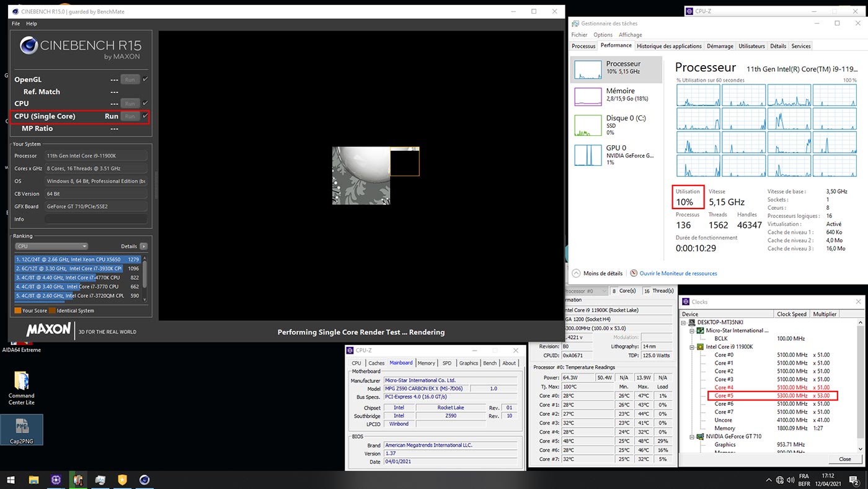Open the Help menu in Cinebench
Image resolution: width=868 pixels, height=489 pixels.
[x=32, y=24]
